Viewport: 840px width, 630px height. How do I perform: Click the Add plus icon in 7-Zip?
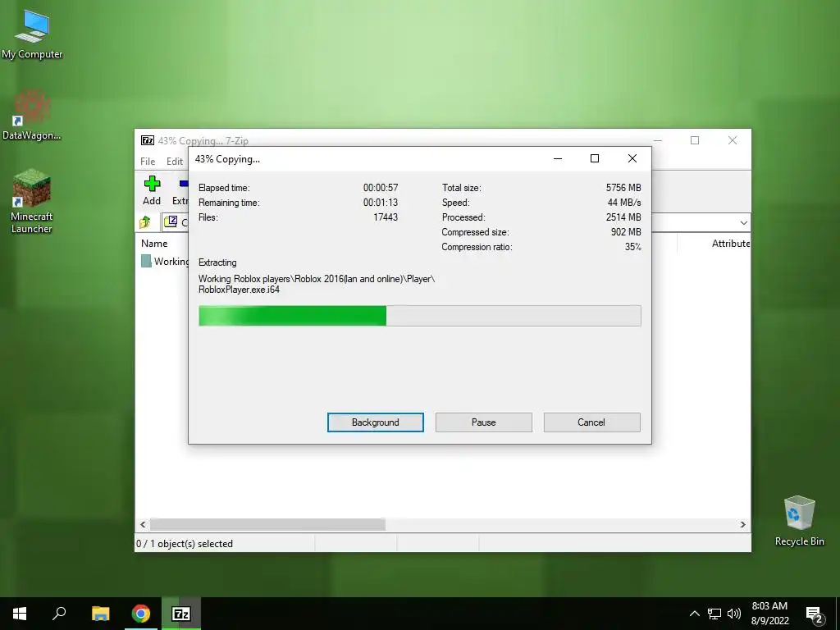[x=152, y=185]
